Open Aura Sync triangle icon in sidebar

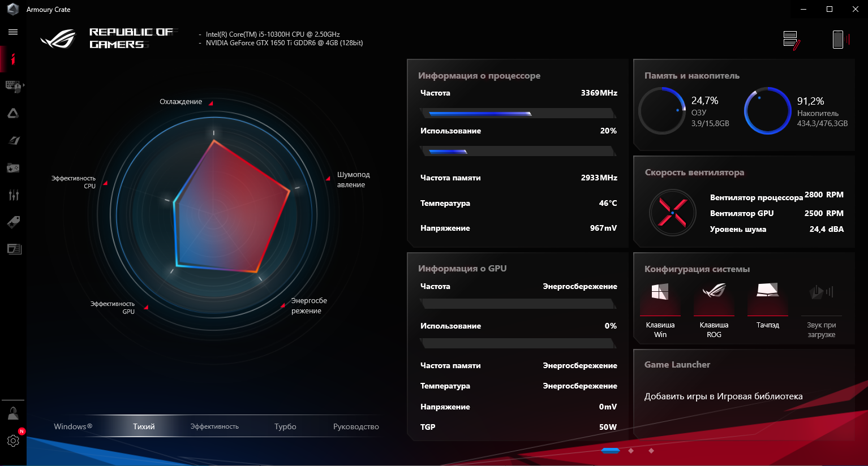pyautogui.click(x=13, y=113)
